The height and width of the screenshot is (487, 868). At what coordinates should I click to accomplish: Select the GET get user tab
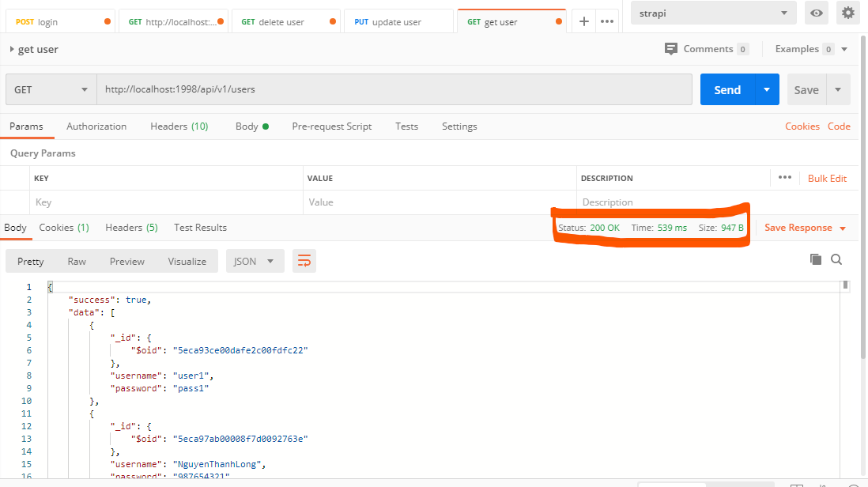[x=511, y=21]
